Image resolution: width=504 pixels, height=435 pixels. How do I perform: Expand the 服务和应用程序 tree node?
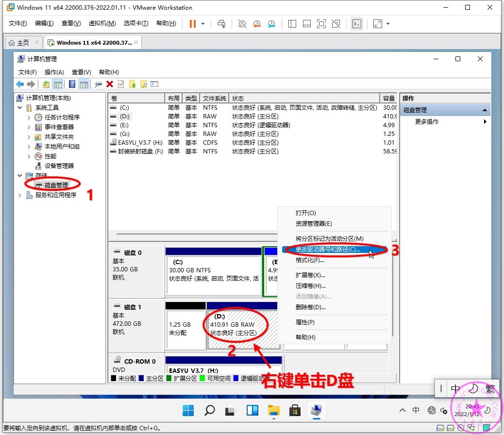coord(20,195)
